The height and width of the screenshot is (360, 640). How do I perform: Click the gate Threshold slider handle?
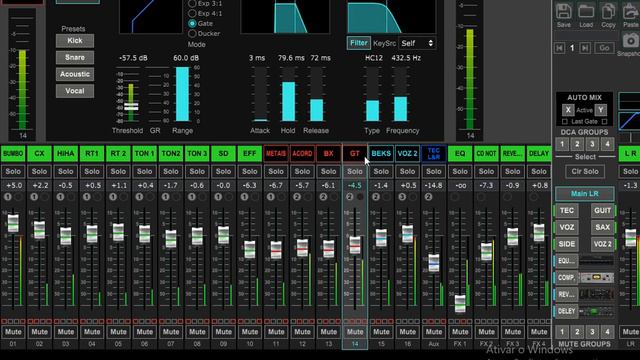click(x=131, y=107)
